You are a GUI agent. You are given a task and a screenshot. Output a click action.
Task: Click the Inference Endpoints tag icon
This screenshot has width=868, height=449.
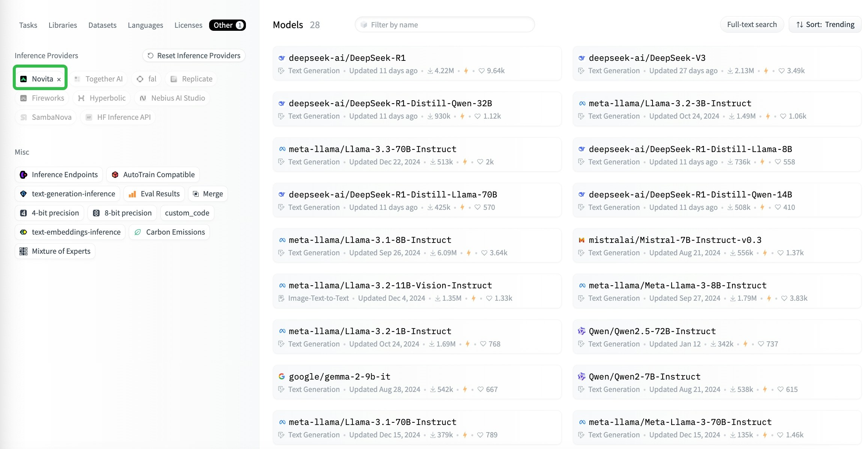[24, 175]
